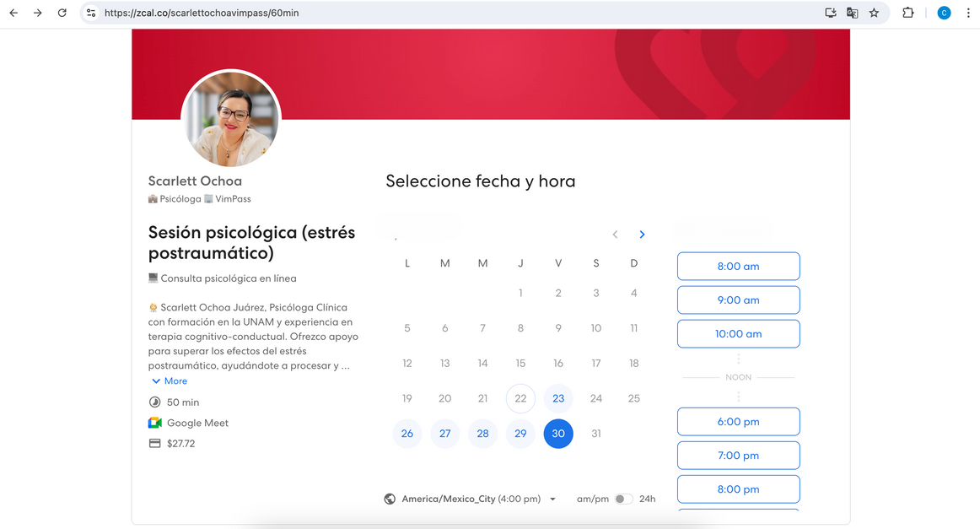Go to next month with right chevron
This screenshot has height=529, width=980.
pos(642,235)
